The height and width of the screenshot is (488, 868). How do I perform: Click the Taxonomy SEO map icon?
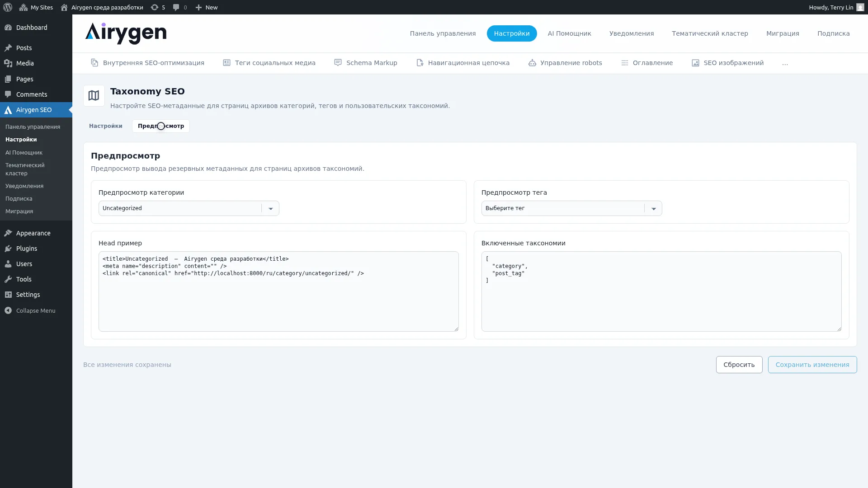pyautogui.click(x=94, y=96)
